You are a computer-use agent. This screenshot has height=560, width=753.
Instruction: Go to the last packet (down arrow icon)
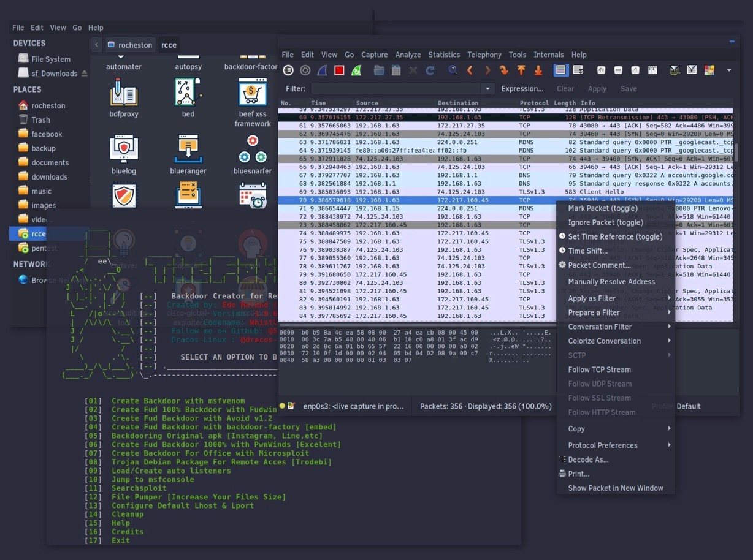[538, 70]
